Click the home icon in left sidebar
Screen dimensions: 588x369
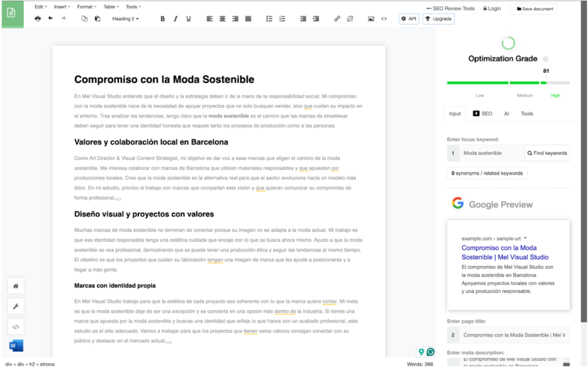point(16,286)
